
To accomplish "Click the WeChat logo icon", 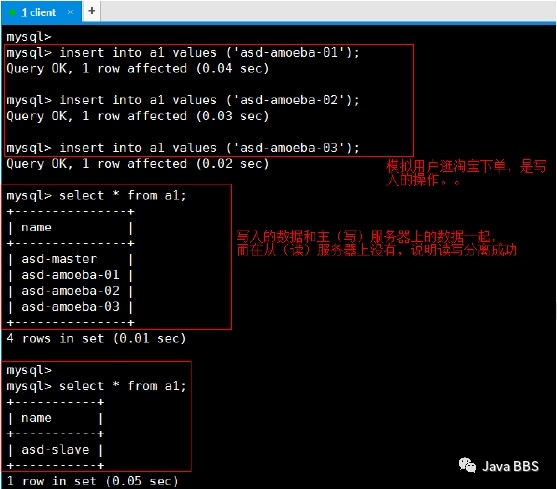I will (467, 465).
